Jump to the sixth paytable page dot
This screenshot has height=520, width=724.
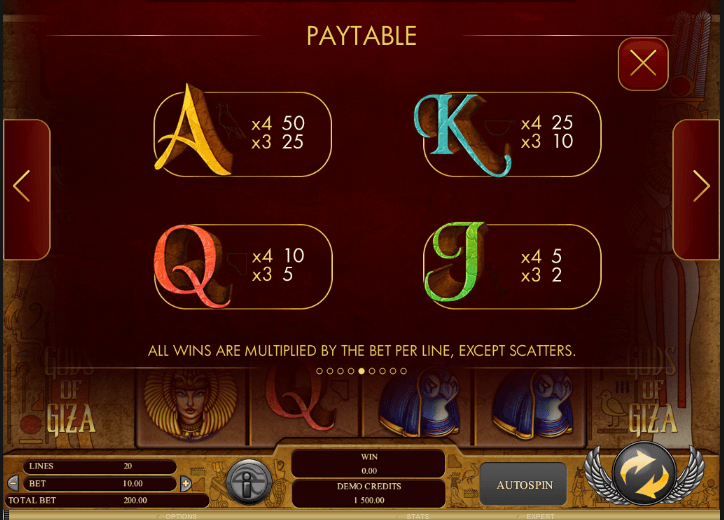[x=372, y=371]
